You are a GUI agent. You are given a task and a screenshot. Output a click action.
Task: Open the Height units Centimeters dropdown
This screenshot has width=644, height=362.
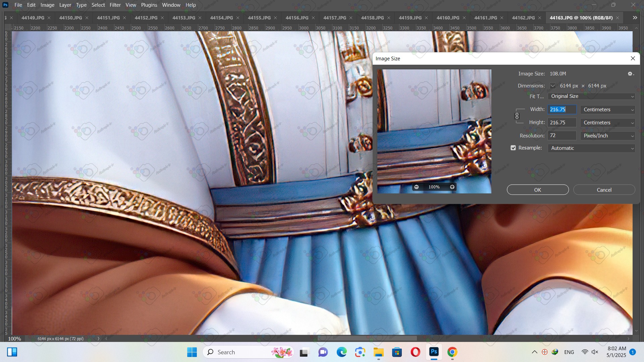click(x=608, y=123)
